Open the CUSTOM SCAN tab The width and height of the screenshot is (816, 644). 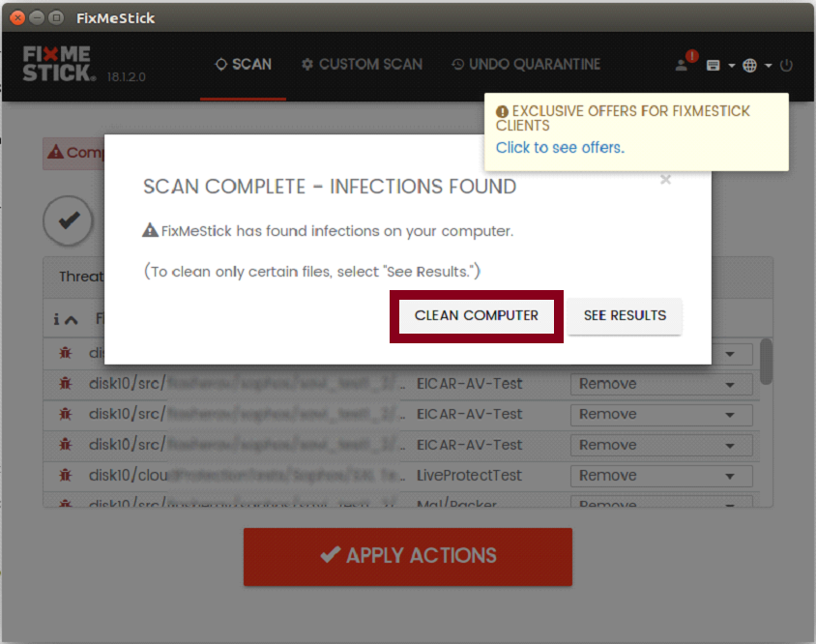pyautogui.click(x=363, y=65)
